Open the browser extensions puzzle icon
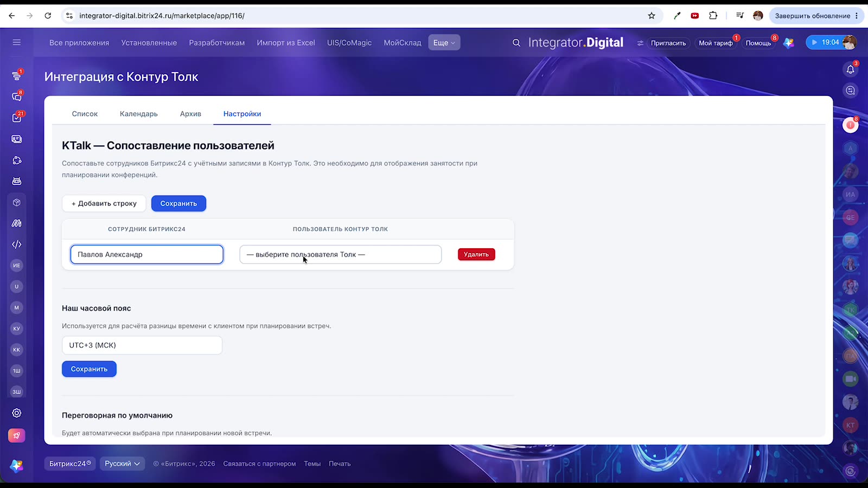The image size is (868, 488). coord(713,16)
